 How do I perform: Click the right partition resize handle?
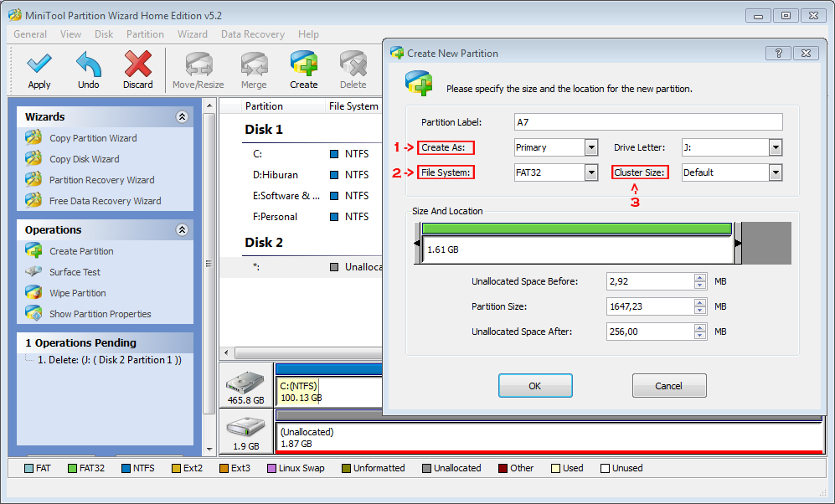point(738,244)
